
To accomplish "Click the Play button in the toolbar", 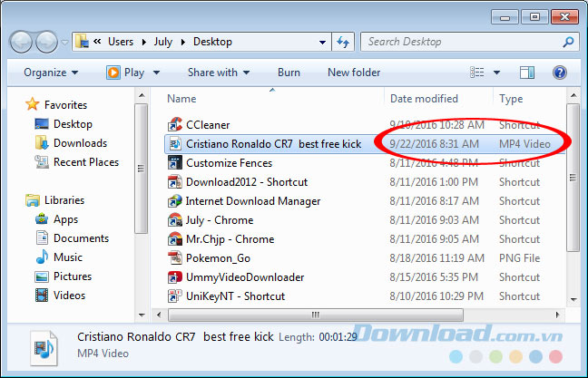I will [x=126, y=73].
